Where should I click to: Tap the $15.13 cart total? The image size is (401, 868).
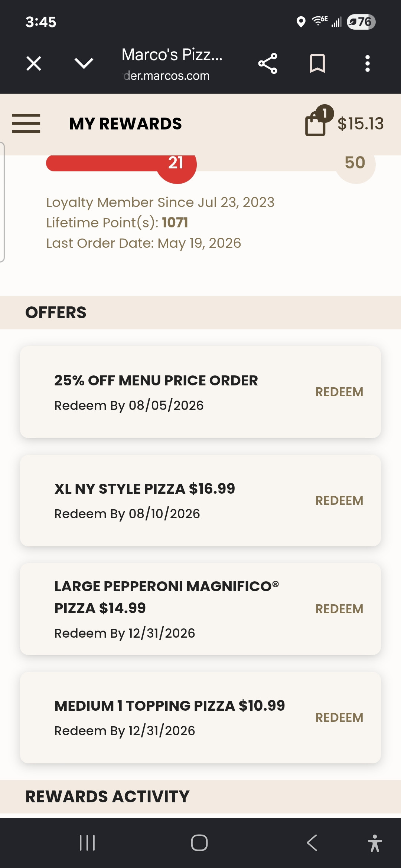point(361,124)
